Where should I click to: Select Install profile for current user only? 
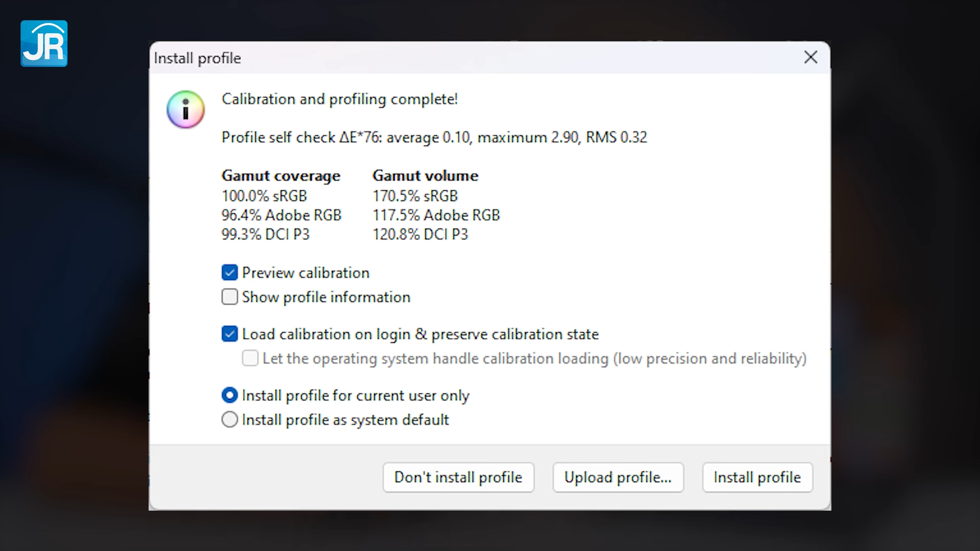point(230,395)
